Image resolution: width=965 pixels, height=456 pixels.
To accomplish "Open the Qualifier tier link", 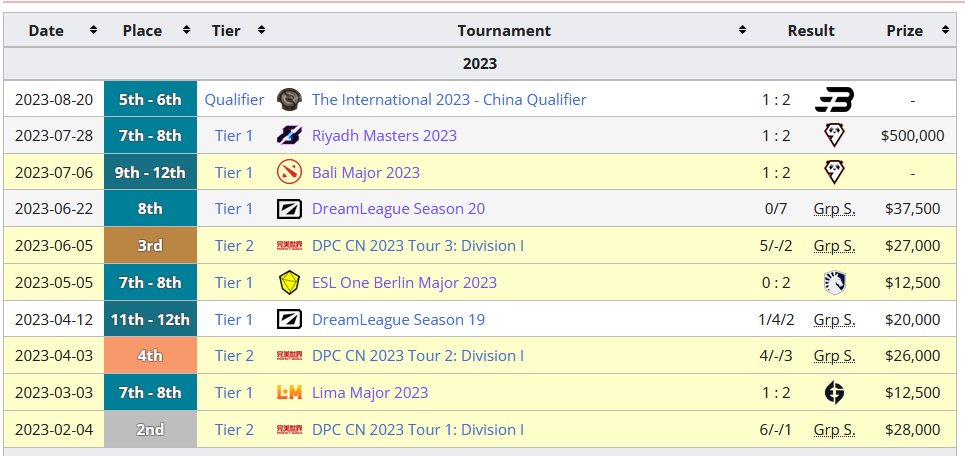I will point(234,99).
